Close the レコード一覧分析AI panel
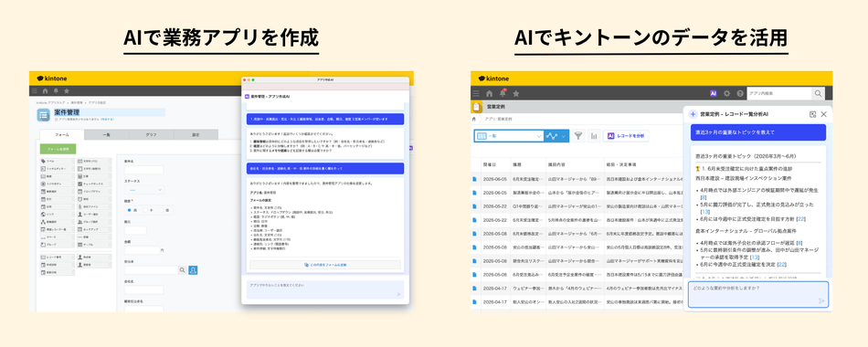The width and height of the screenshot is (868, 347). 824,114
